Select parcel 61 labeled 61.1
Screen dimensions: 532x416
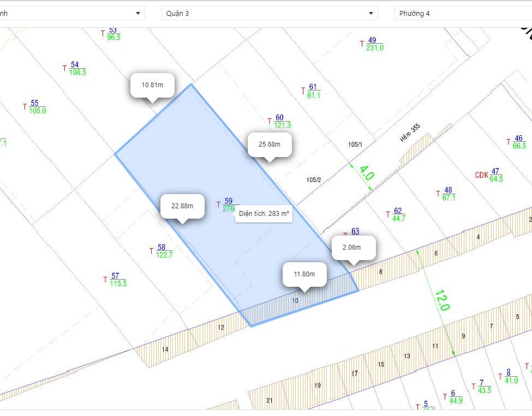[x=313, y=91]
